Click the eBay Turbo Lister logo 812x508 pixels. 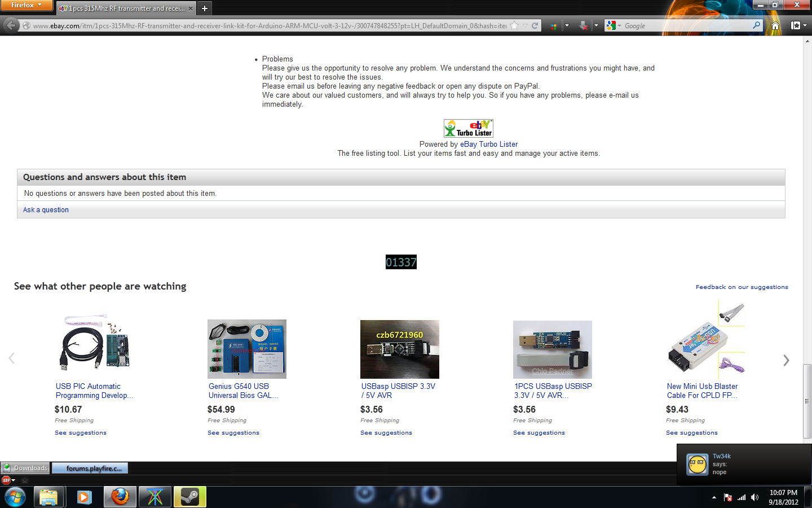click(x=469, y=128)
